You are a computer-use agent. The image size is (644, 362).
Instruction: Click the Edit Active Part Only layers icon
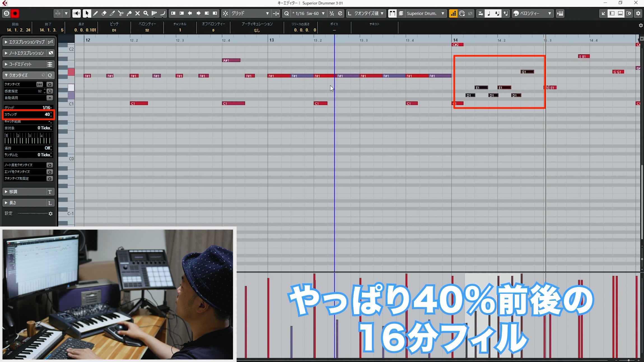pos(401,13)
